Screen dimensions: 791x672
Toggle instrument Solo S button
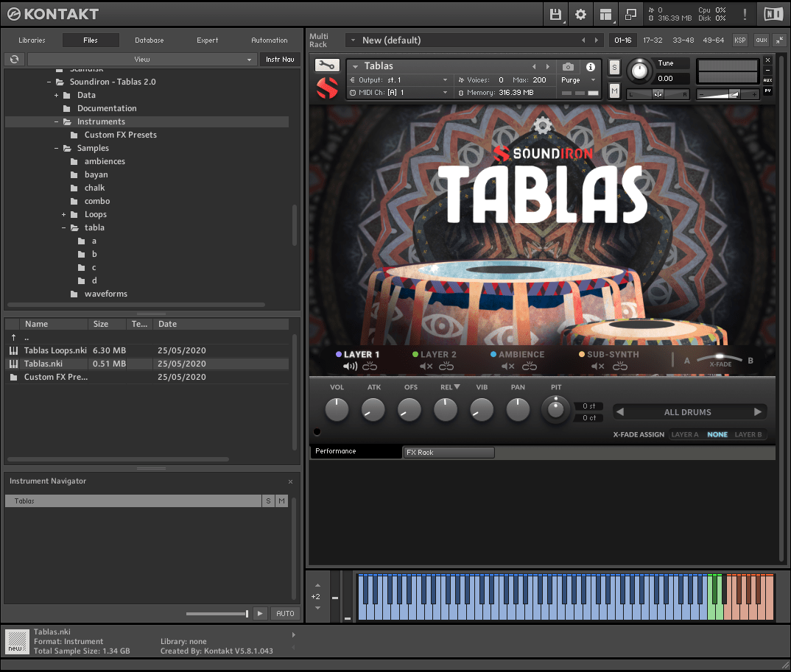tap(614, 67)
